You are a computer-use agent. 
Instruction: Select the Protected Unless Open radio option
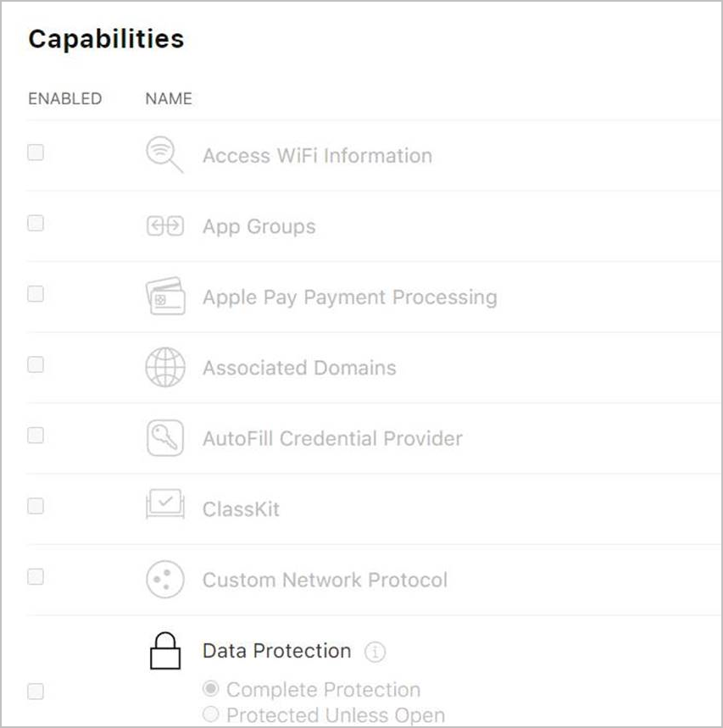pyautogui.click(x=211, y=714)
